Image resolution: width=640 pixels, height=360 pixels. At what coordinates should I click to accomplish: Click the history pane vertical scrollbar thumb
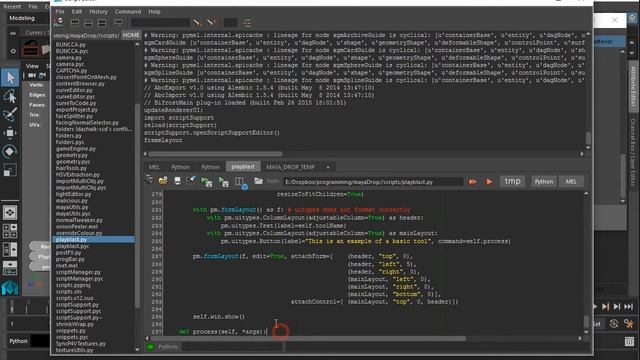pos(588,138)
